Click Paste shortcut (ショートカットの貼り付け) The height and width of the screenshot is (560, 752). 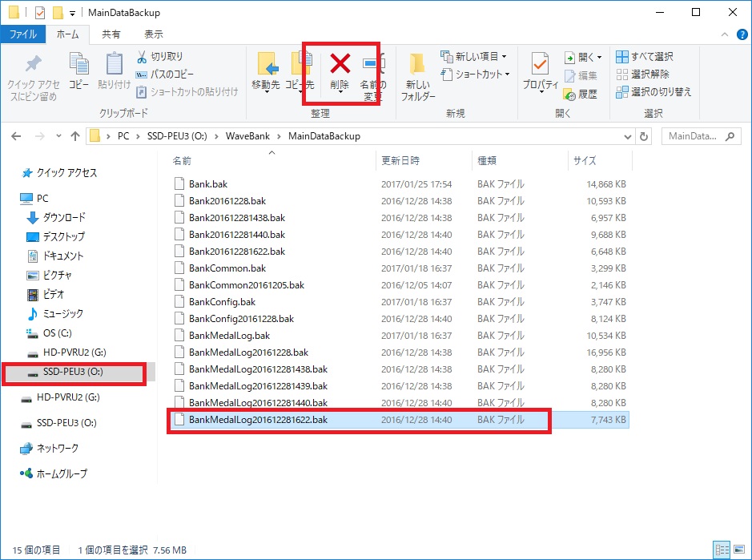tap(187, 91)
